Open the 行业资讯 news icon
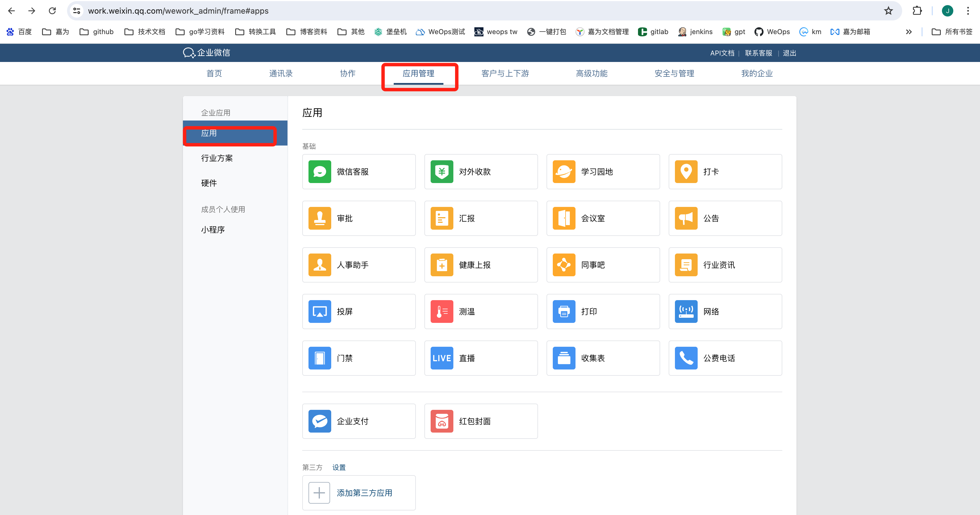The width and height of the screenshot is (980, 515). click(x=686, y=265)
